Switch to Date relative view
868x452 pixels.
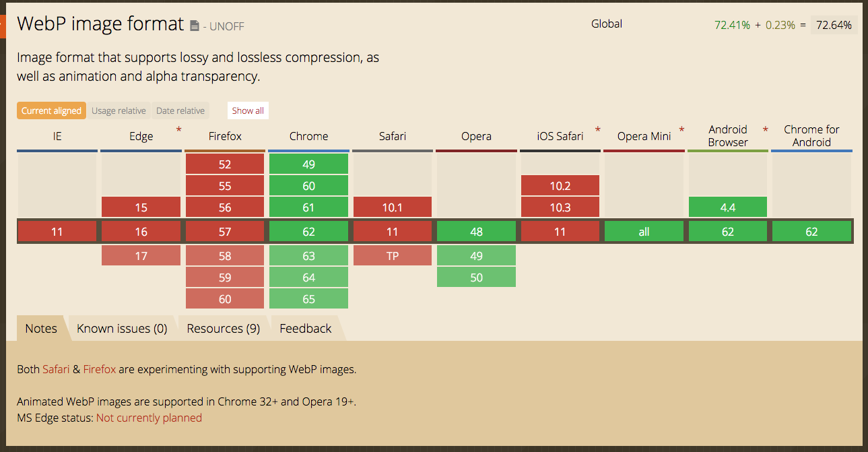[180, 110]
